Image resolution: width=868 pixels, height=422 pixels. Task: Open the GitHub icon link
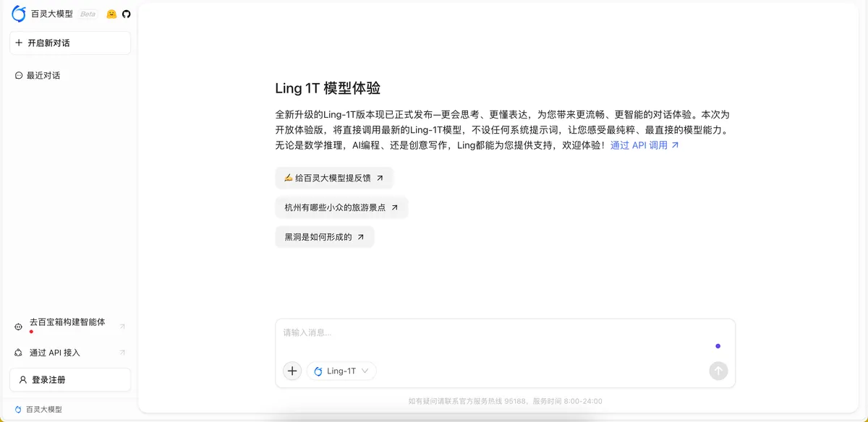pos(126,14)
